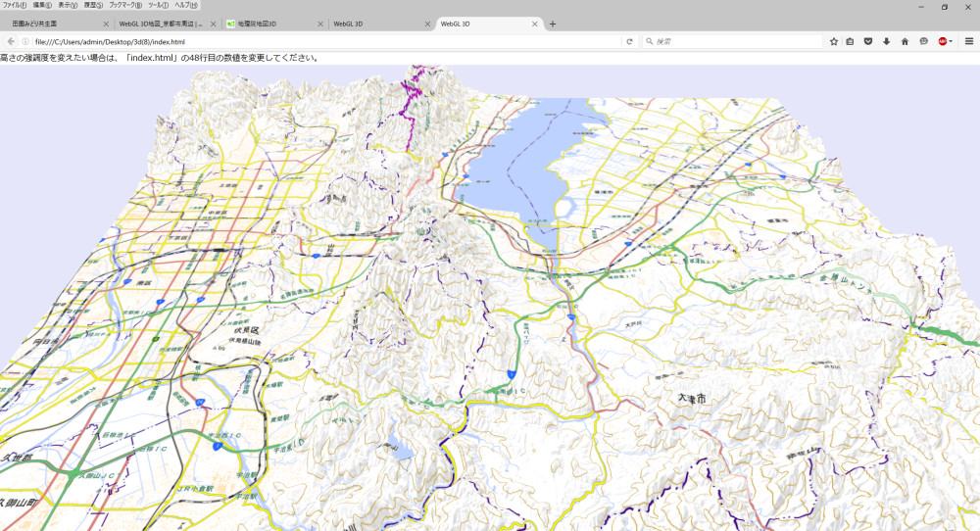This screenshot has width=980, height=531.
Task: Open the ツール menu
Action: (x=158, y=5)
